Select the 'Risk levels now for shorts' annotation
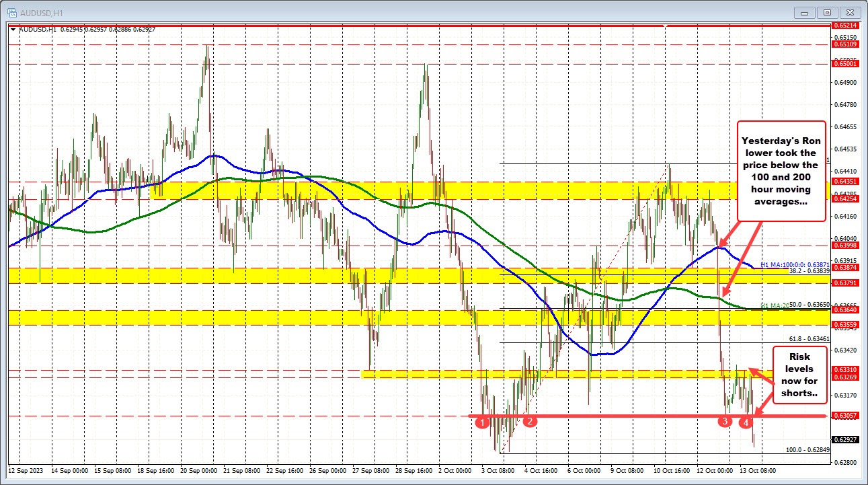Viewport: 868px width, 485px height. pos(799,375)
